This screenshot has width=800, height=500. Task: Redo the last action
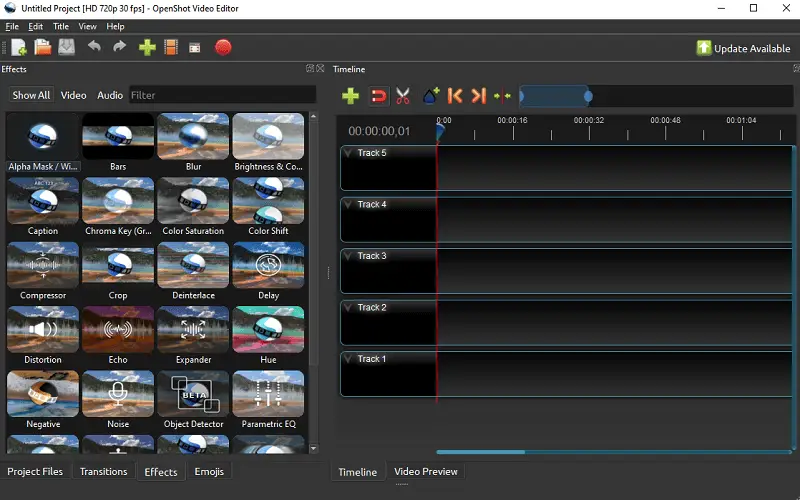pos(119,47)
